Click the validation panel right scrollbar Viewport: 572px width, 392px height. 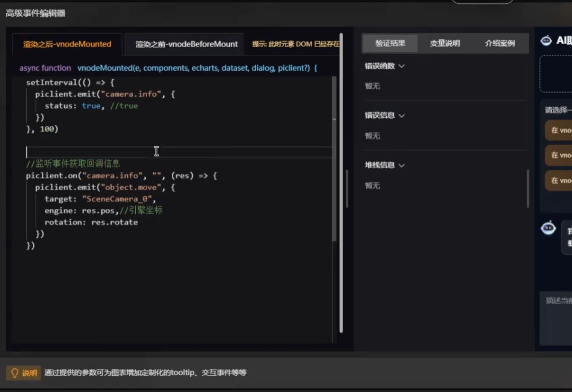coord(528,189)
